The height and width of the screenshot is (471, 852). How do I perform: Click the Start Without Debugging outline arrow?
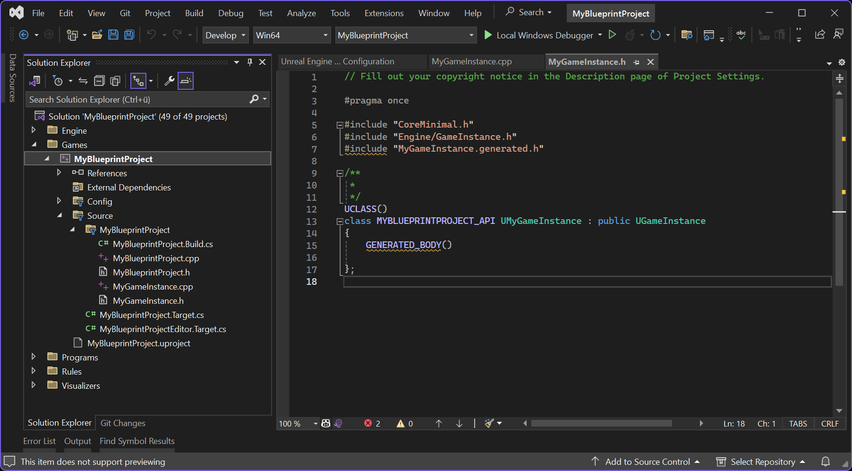612,35
